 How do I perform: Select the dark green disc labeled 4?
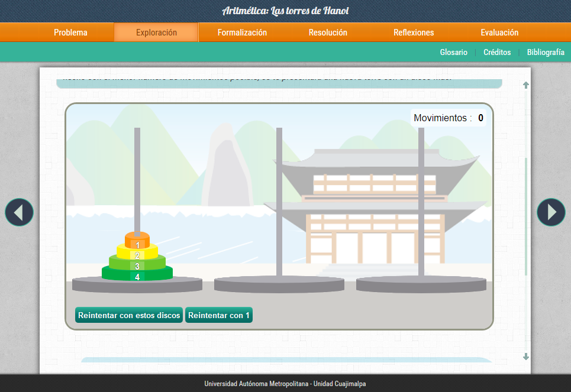coord(137,276)
